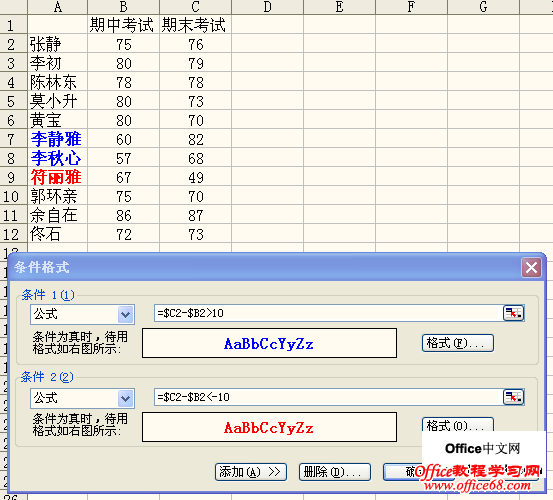Select the cell containing 郭环亲
Viewport: 553px width, 500px height.
(x=57, y=196)
